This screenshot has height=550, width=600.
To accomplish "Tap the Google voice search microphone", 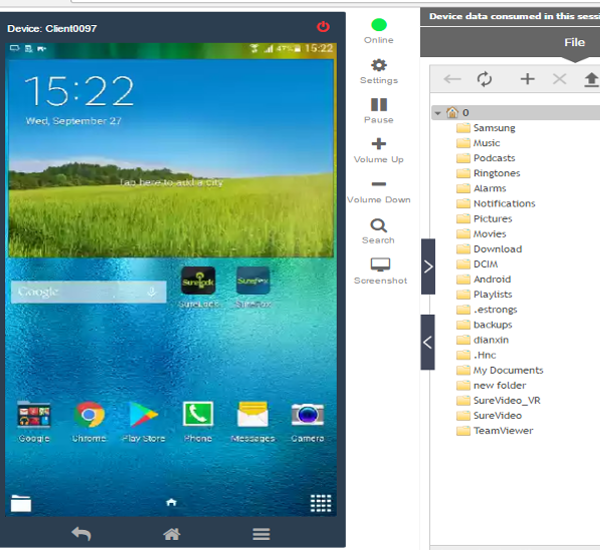I will [x=152, y=292].
